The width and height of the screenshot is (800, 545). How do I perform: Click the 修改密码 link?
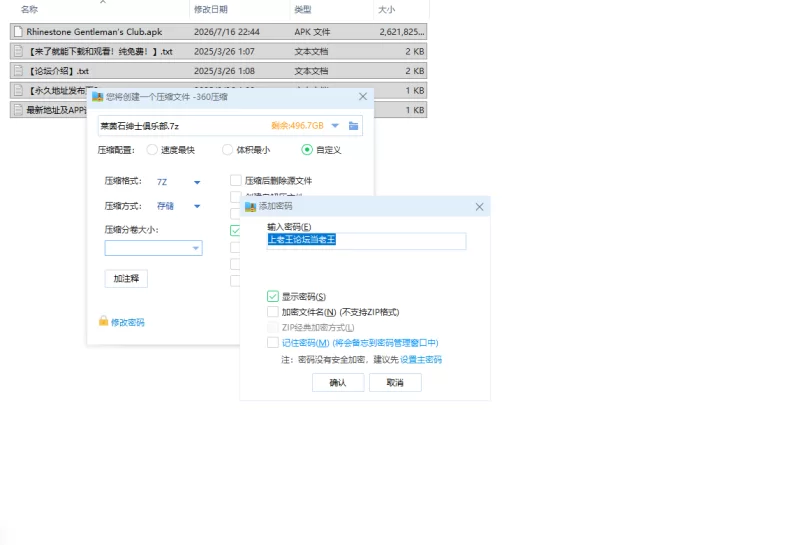coord(128,322)
